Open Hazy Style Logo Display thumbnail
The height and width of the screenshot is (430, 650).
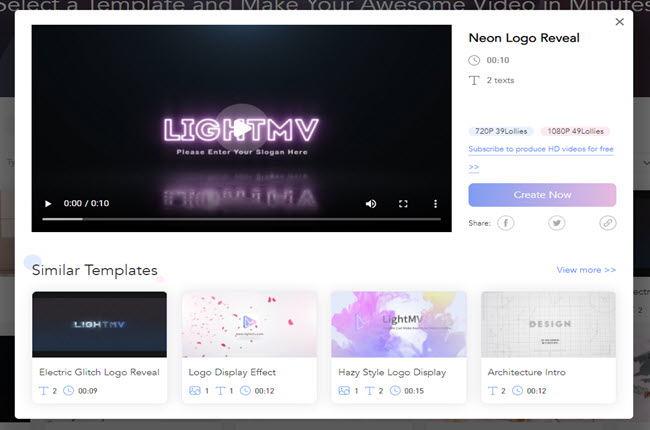point(398,324)
